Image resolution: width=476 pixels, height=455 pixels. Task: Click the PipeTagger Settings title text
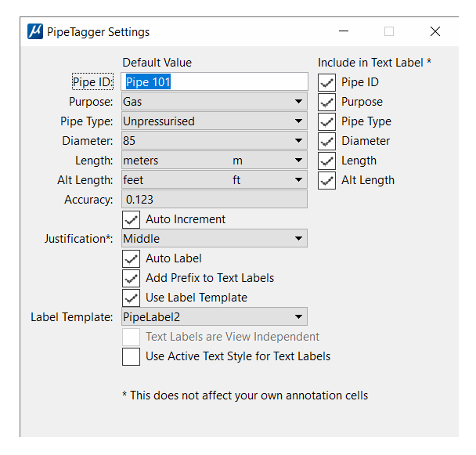[99, 32]
